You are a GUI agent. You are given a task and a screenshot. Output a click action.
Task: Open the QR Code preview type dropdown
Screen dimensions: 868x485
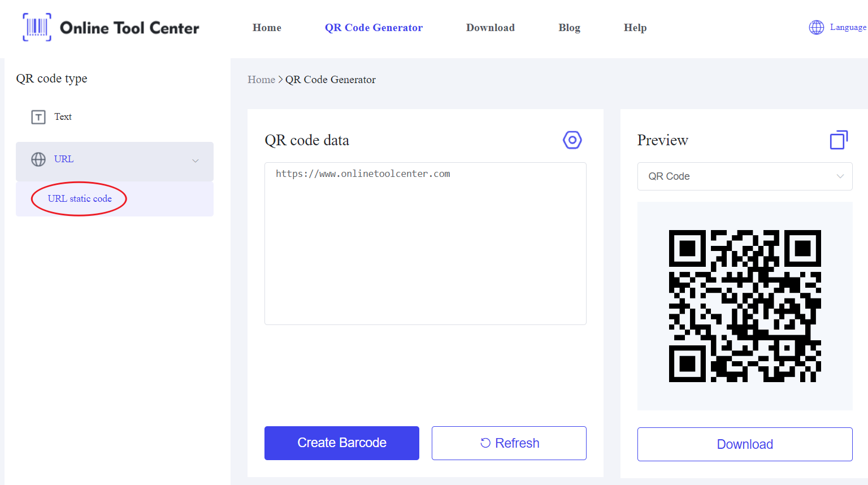coord(745,176)
